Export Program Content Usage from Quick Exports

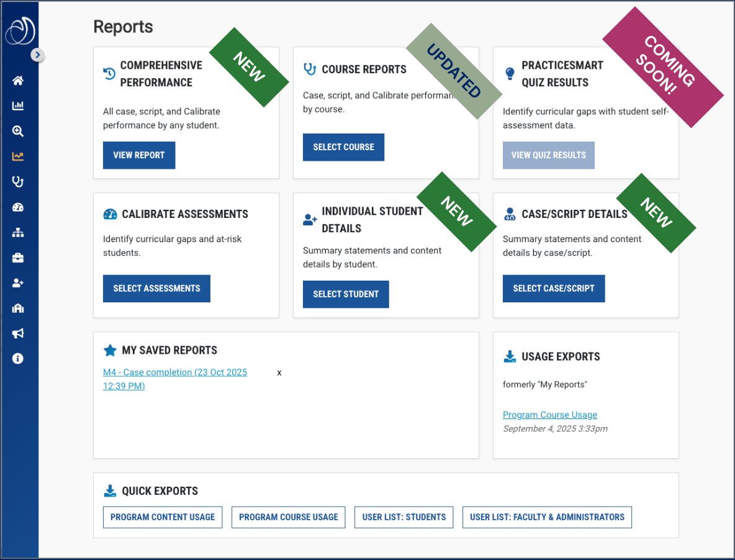tap(163, 517)
